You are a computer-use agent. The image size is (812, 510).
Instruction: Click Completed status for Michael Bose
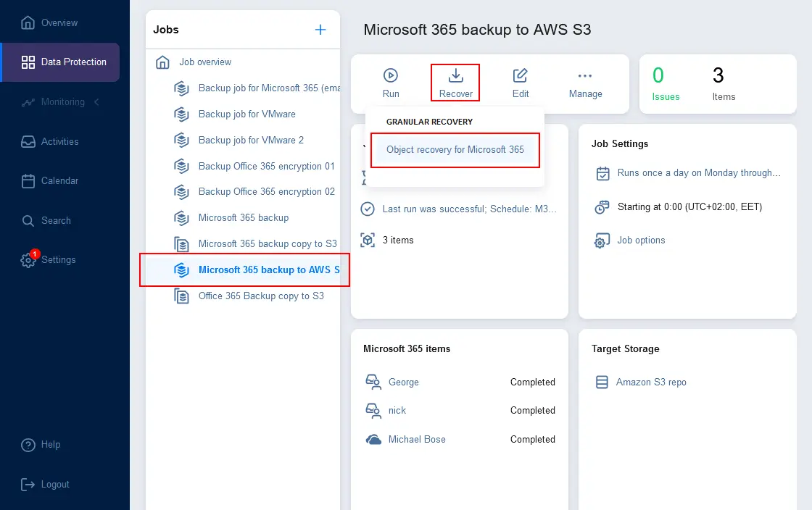(532, 439)
